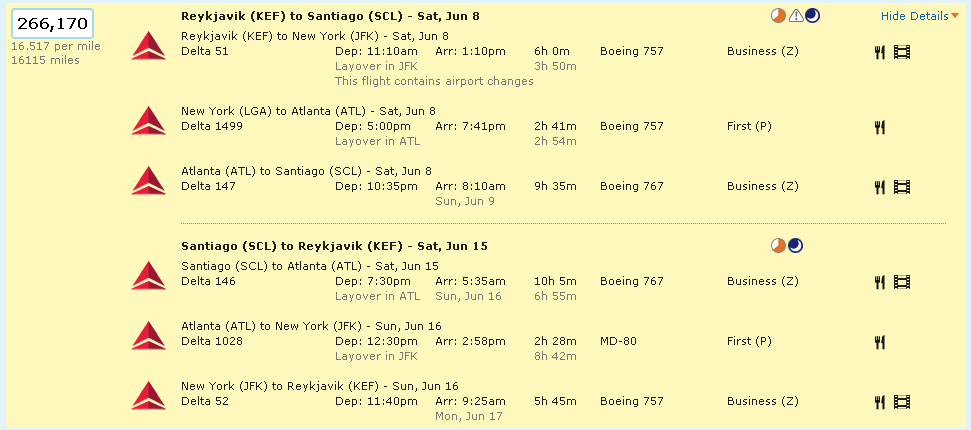Click the long layover clock icon for outbound
This screenshot has width=971, height=430.
780,16
